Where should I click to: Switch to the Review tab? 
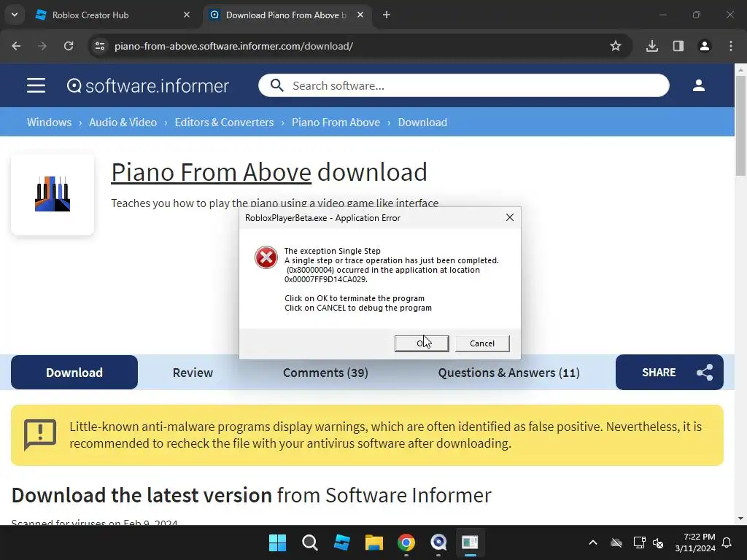[x=193, y=373]
